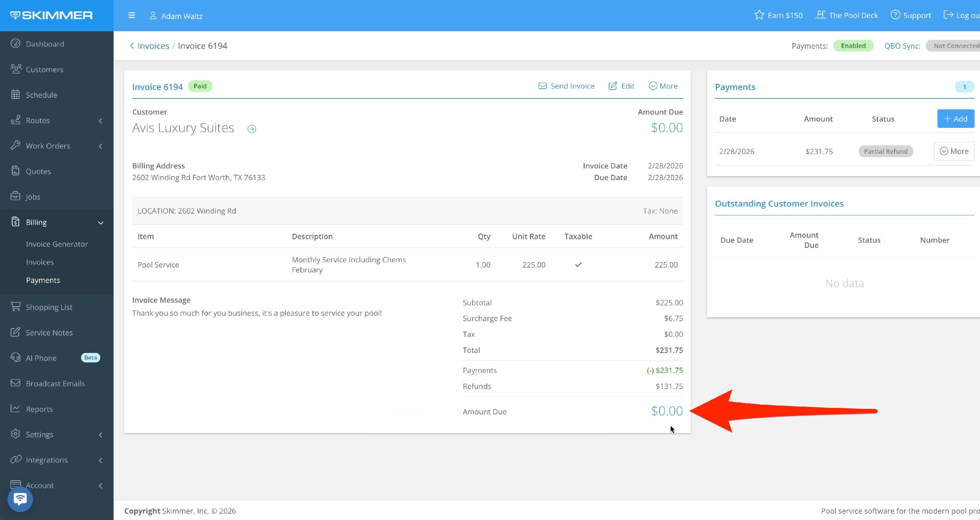
Task: Open customer details arrow beside Avis Luxury Suites
Action: coord(252,129)
